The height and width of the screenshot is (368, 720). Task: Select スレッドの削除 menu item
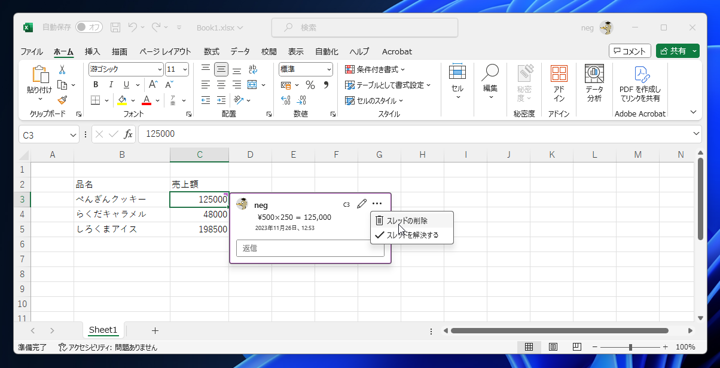pyautogui.click(x=412, y=221)
